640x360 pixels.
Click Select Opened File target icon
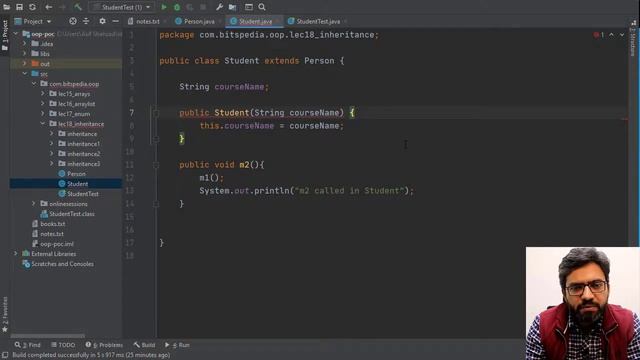(73, 21)
